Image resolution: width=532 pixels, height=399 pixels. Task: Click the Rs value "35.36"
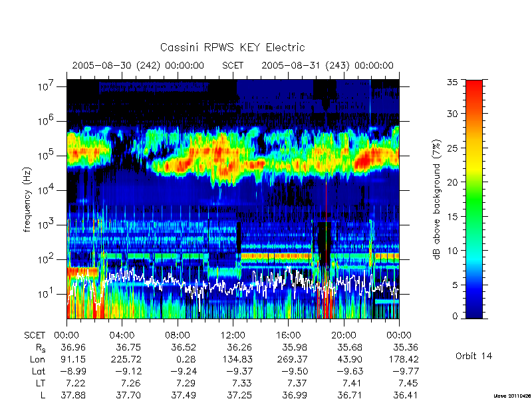(406, 347)
